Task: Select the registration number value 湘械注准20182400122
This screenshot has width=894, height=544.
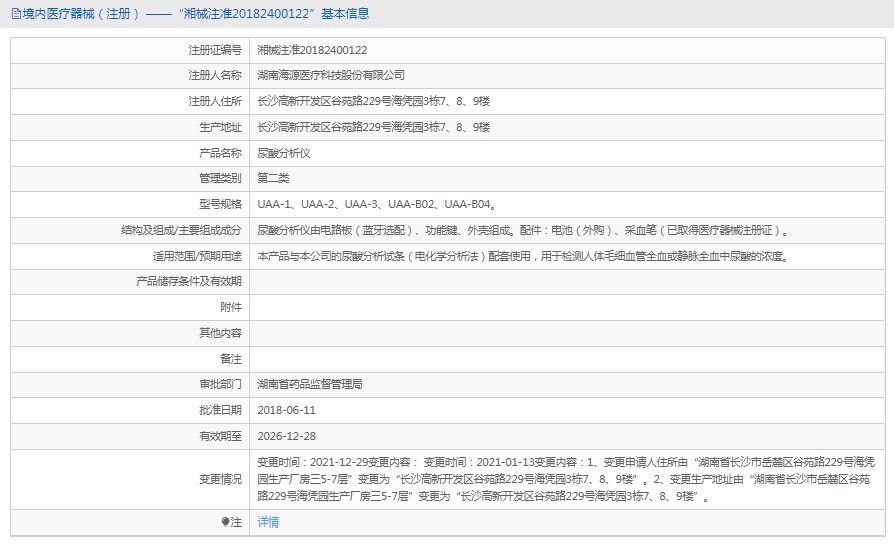Action: tap(312, 50)
